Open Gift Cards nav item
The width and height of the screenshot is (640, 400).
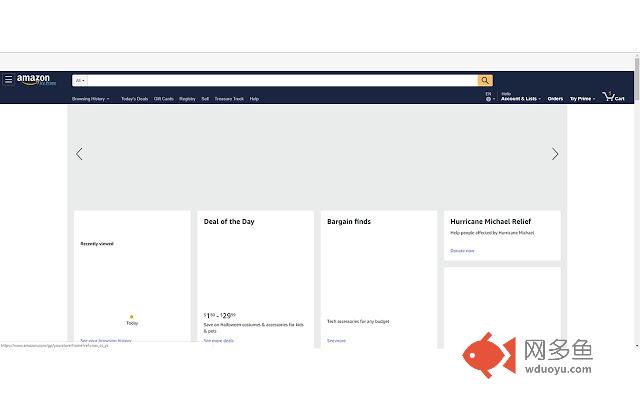[164, 99]
